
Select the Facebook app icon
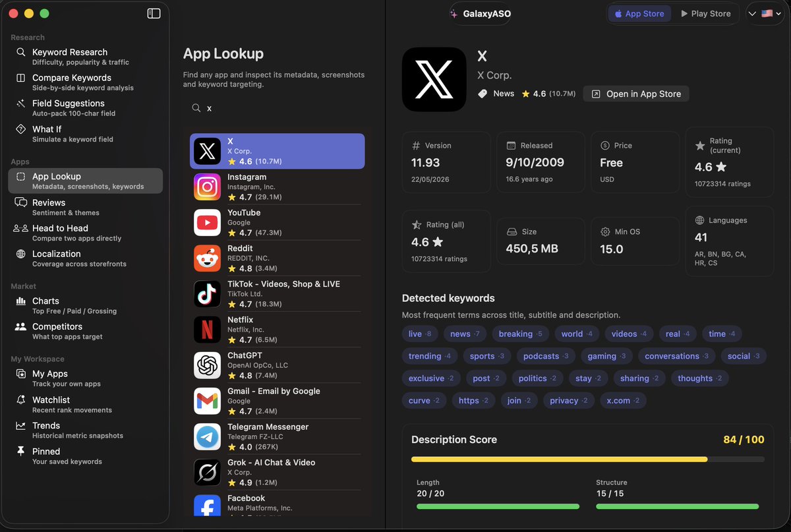pos(207,505)
